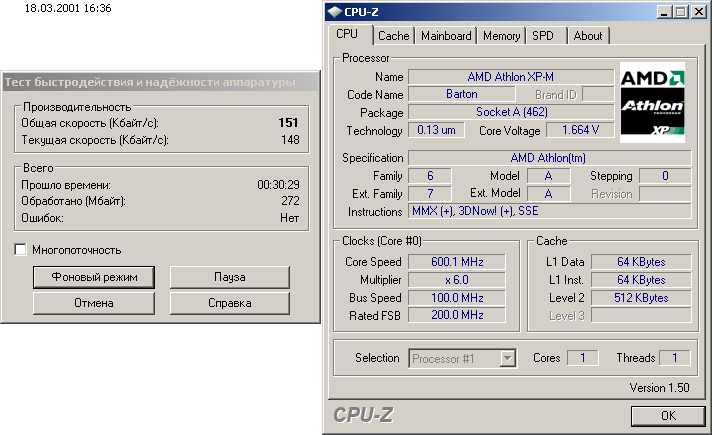Pause the test with Пауза button
The image size is (712, 435).
point(230,277)
